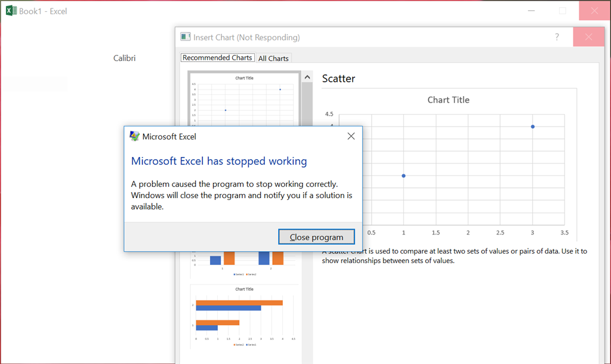
Task: Click the upper-right scatter data point
Action: click(533, 127)
